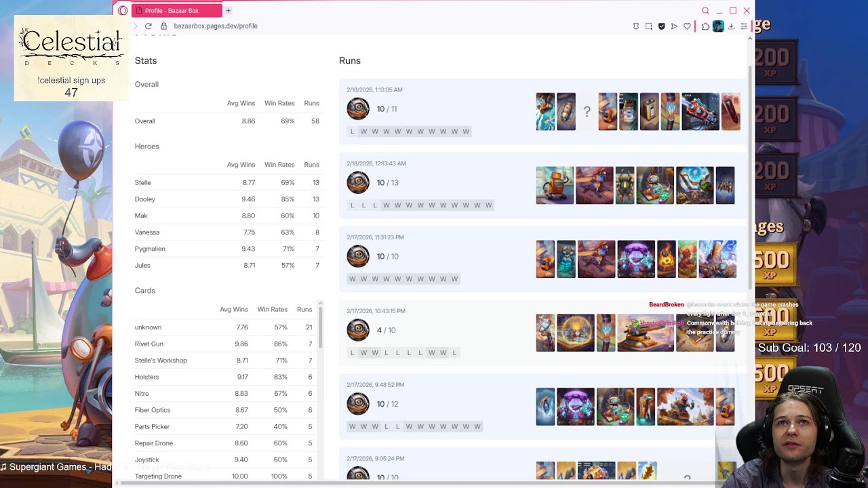868x488 pixels.
Task: Click the Cards table Runs column header
Action: click(x=304, y=309)
